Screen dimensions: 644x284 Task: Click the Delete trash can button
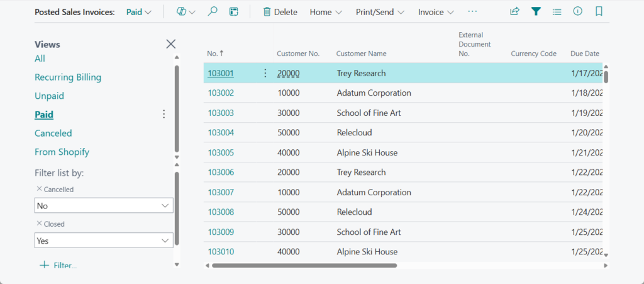point(280,12)
